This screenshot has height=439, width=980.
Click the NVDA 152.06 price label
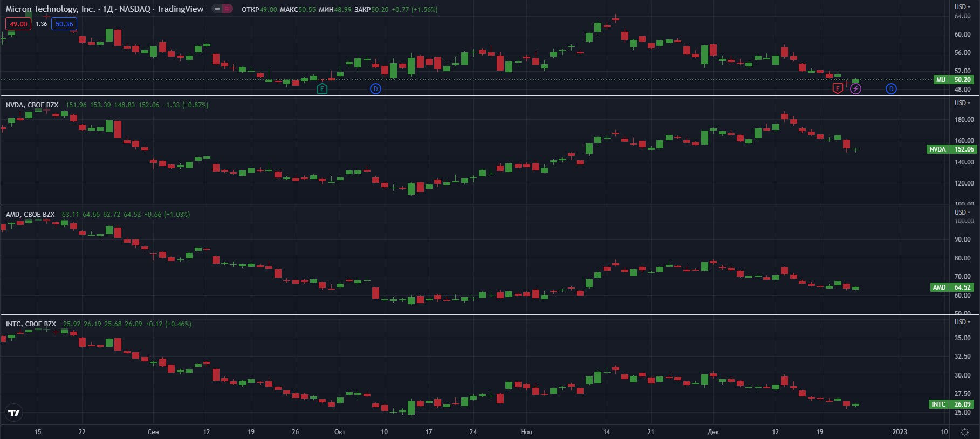click(951, 149)
